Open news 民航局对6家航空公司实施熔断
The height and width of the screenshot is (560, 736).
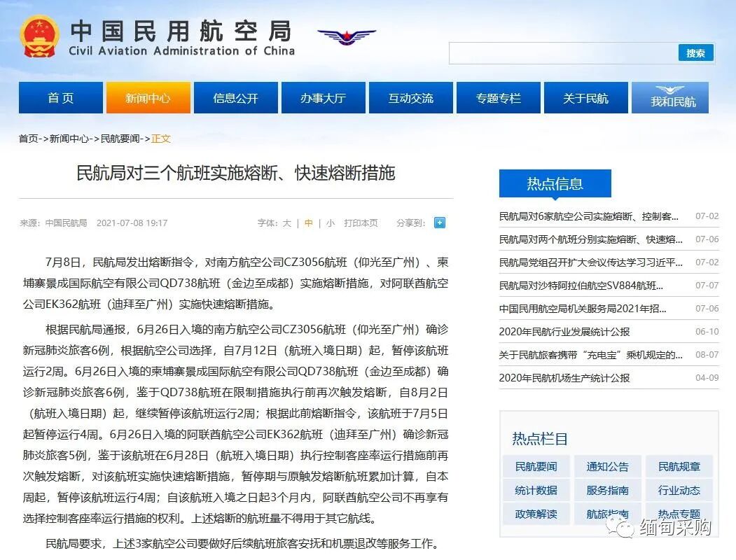pyautogui.click(x=589, y=216)
